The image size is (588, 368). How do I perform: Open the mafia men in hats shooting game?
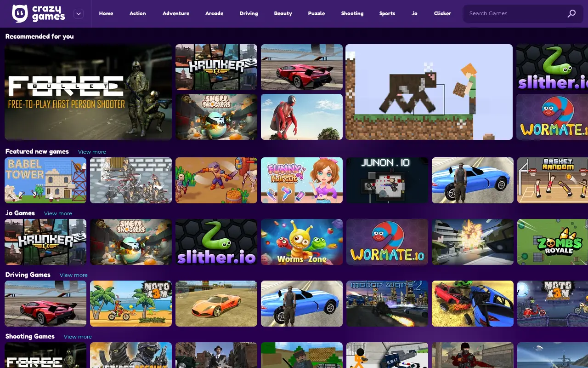216,355
